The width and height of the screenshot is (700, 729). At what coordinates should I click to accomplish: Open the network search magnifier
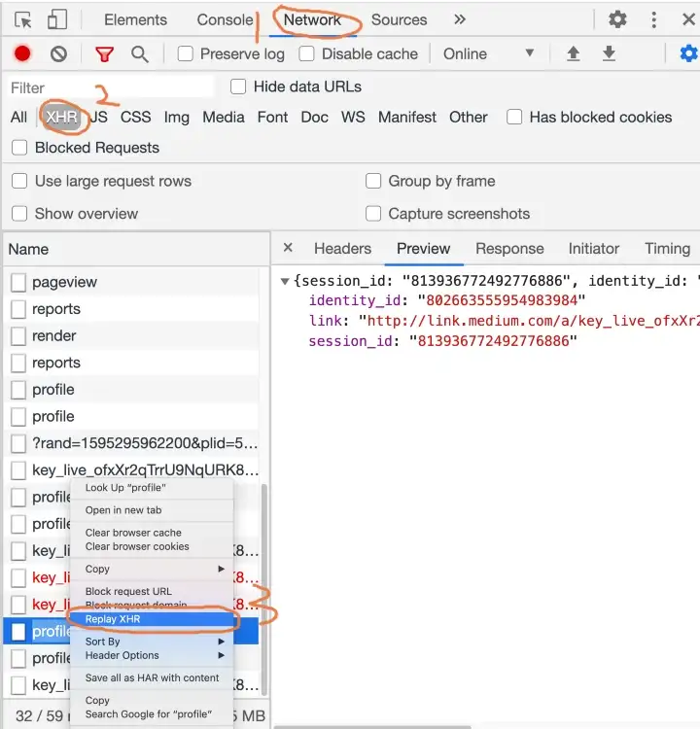point(140,54)
